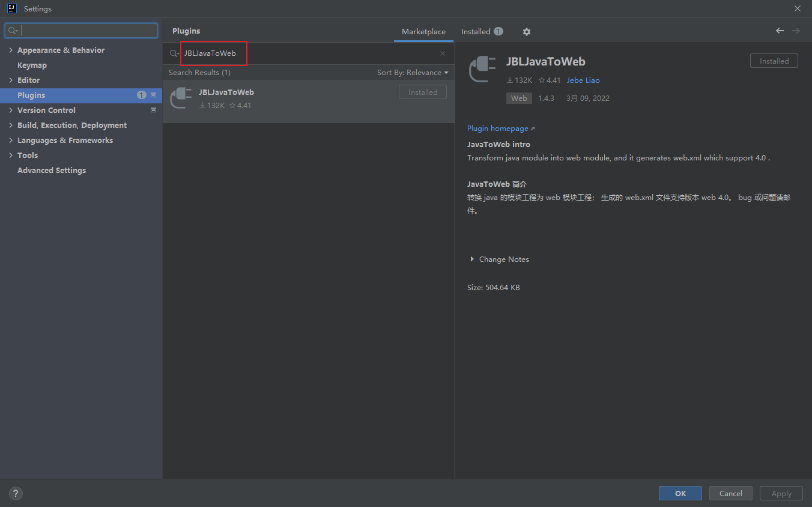Screen dimensions: 812x507
Task: Expand Languages & Frameworks node
Action: (11, 140)
